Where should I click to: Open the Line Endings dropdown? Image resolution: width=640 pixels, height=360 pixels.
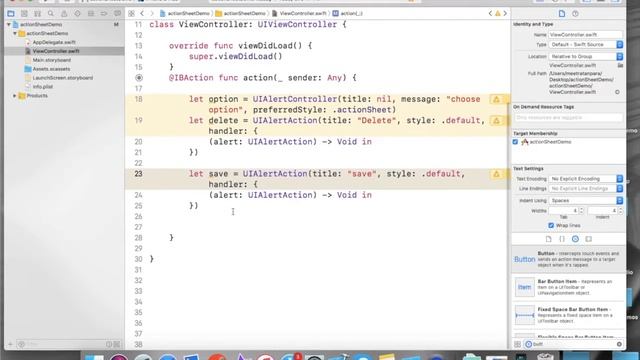[x=586, y=189]
